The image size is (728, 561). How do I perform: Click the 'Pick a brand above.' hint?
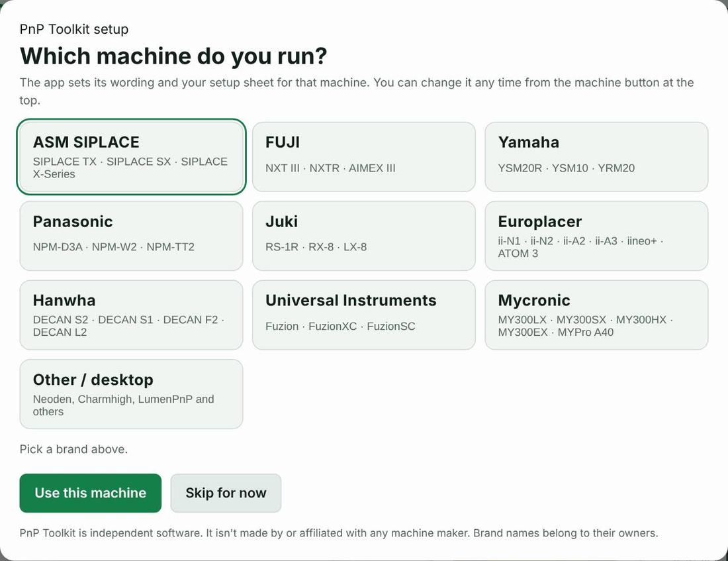[x=73, y=450]
